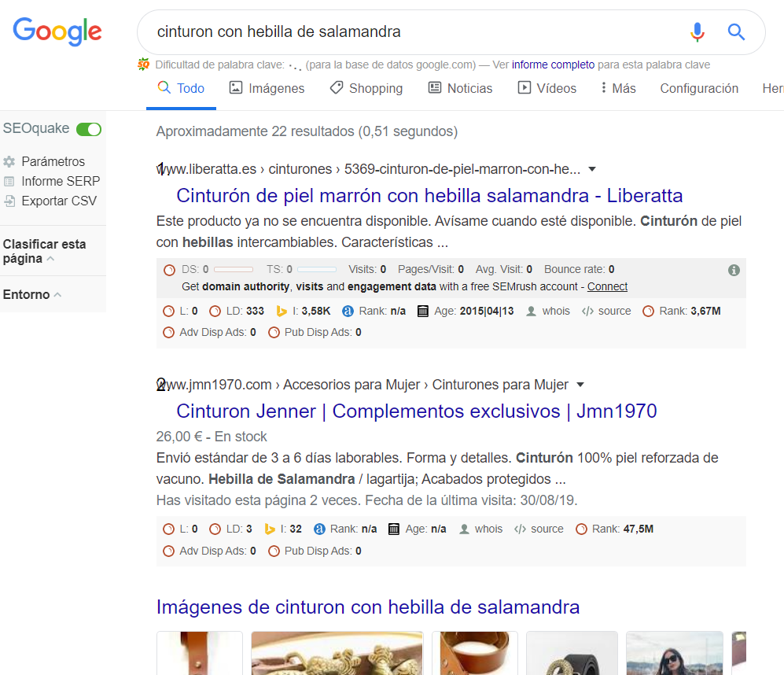Collapse the Entorno section
Viewport: 784px width, 675px height.
[x=57, y=294]
